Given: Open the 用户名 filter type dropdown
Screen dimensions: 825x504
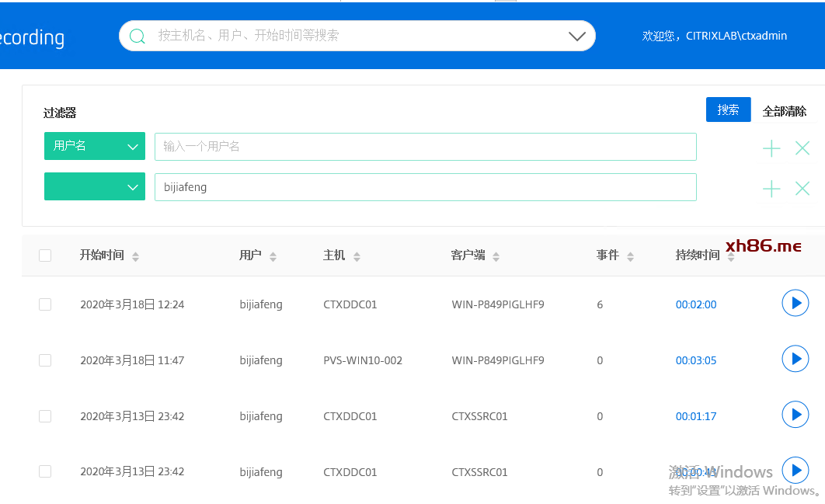Looking at the screenshot, I should [95, 146].
